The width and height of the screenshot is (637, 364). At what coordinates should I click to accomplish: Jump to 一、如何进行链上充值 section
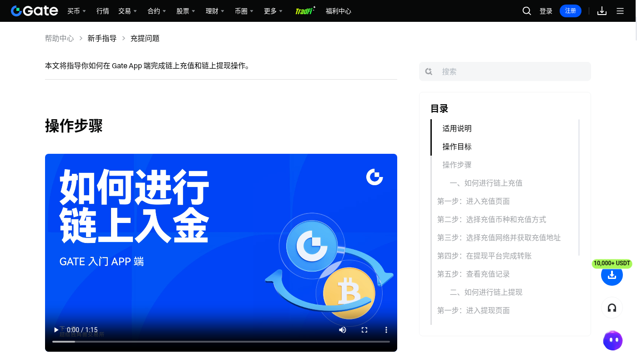pos(486,183)
